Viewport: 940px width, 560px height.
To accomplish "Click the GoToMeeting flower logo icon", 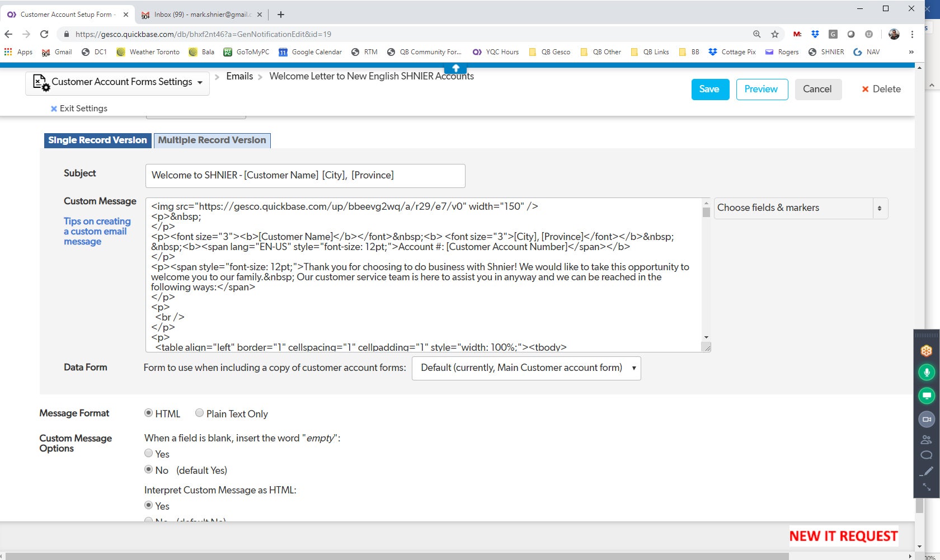I will click(927, 351).
